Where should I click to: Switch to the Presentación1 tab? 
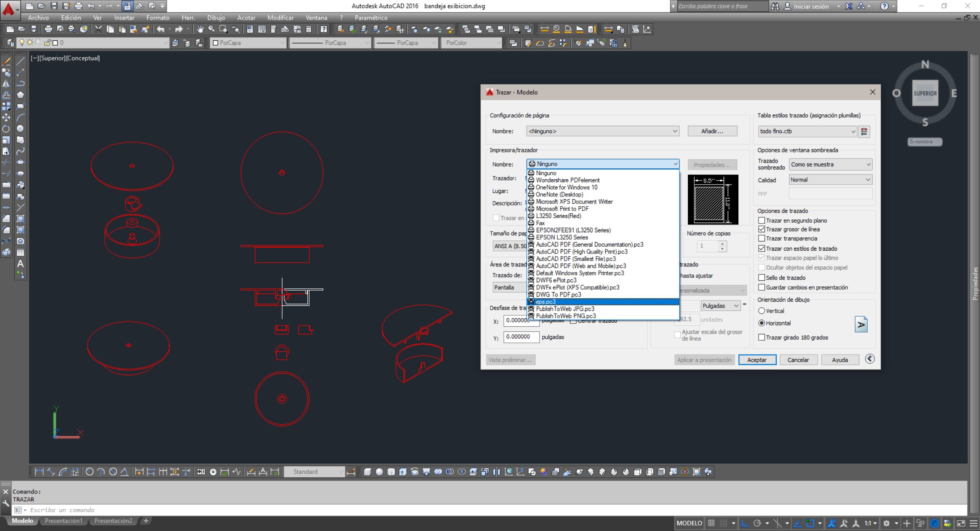[64, 521]
